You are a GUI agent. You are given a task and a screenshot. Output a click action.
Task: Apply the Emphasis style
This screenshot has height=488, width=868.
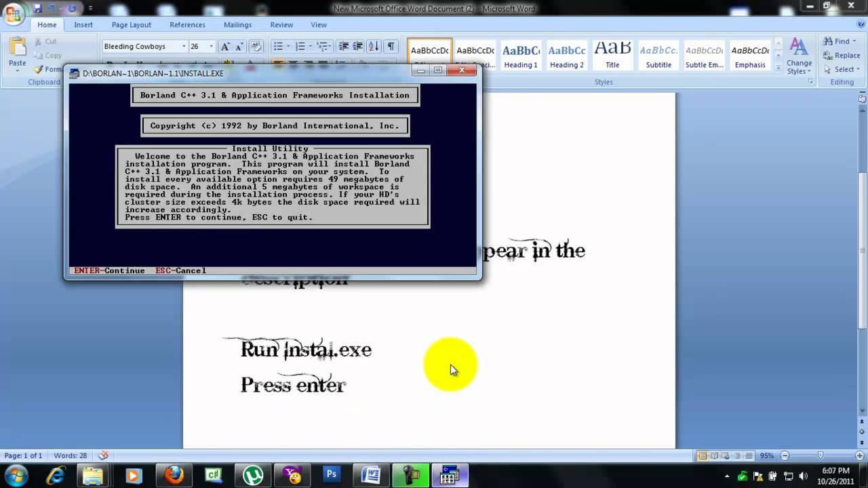pos(750,54)
